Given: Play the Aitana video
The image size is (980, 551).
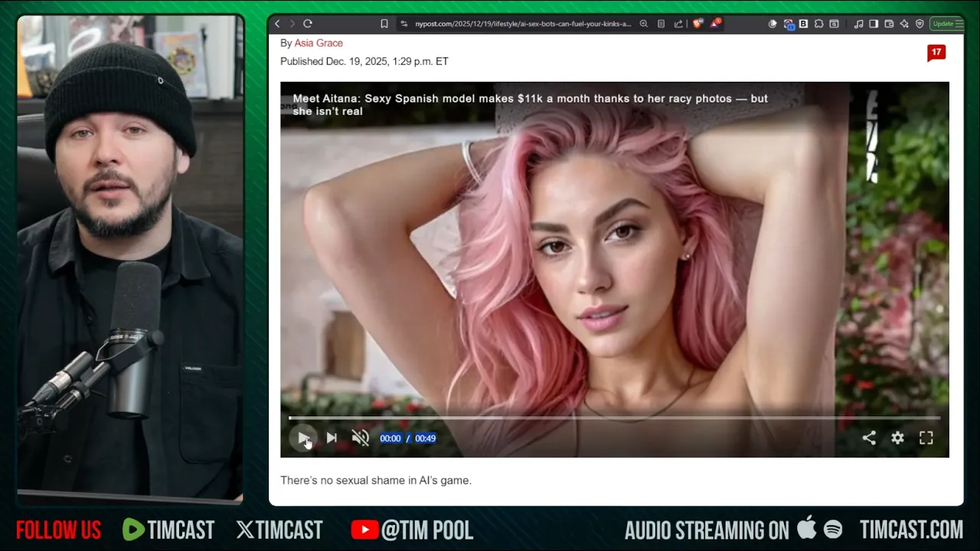Looking at the screenshot, I should point(304,438).
